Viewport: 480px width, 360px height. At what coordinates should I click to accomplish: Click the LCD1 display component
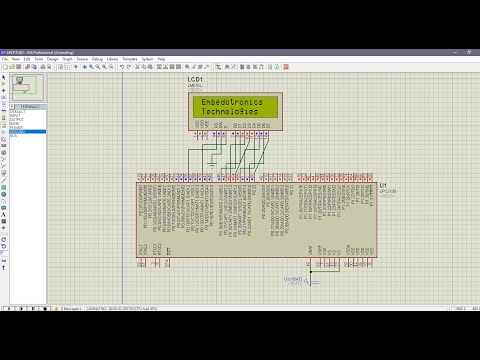coord(235,111)
